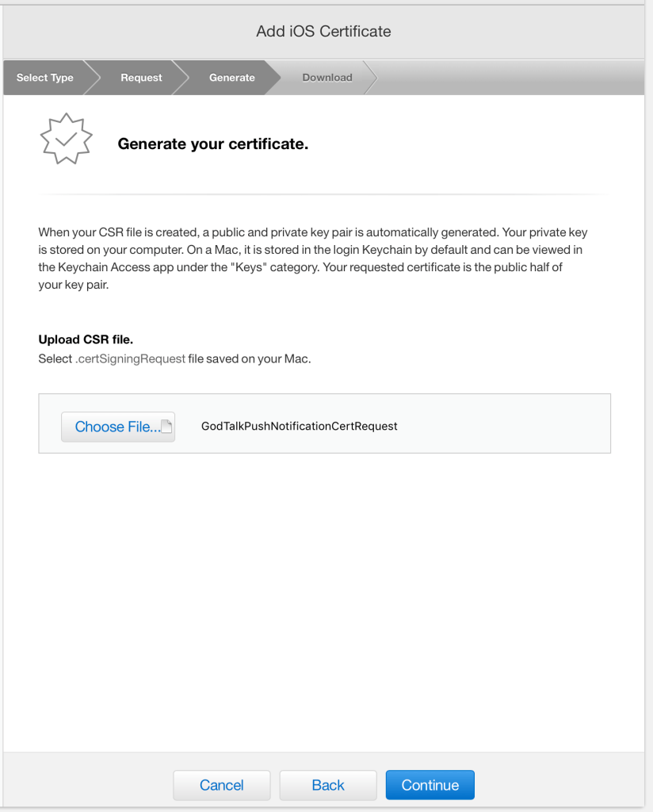Click the "Add iOS Certificate" title
653x812 pixels.
click(x=323, y=32)
